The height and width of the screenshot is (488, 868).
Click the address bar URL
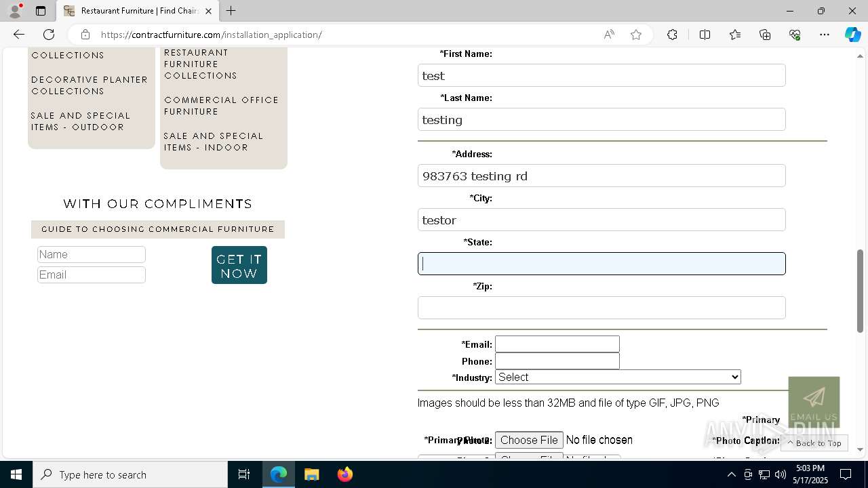(x=212, y=35)
